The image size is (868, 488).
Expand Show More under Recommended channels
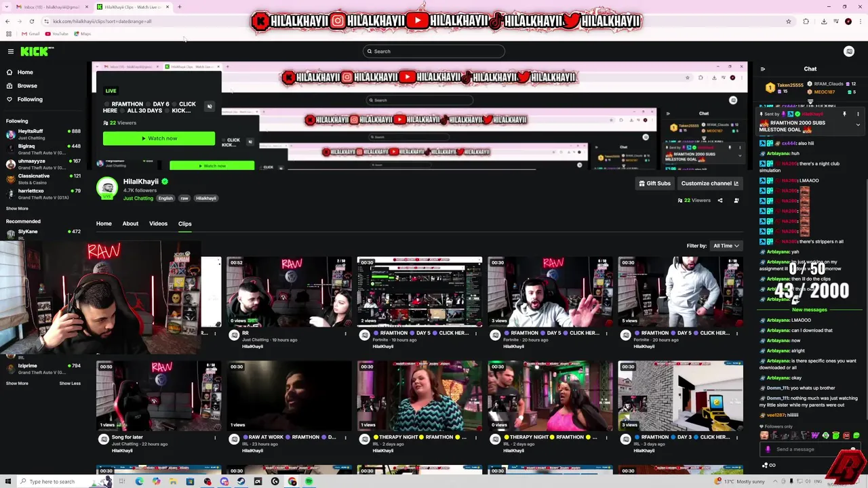coord(17,384)
